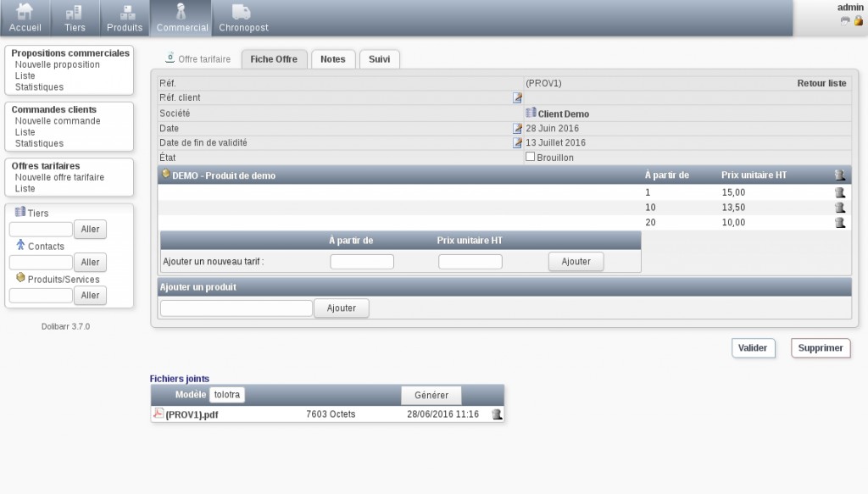The image size is (868, 494).
Task: Click the product icon beside DEMO
Action: (165, 174)
